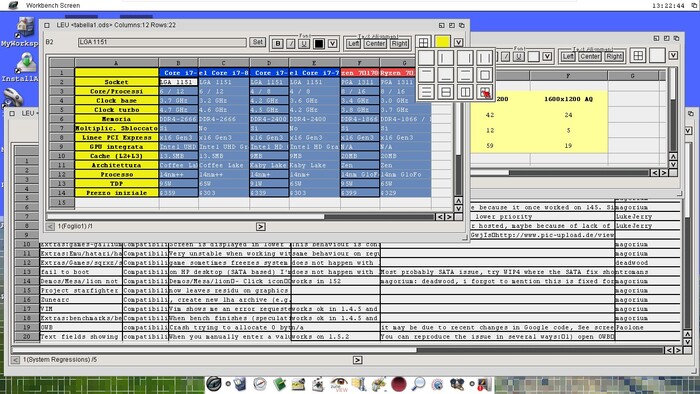Align text with the Center button
700x394 pixels.
click(375, 43)
